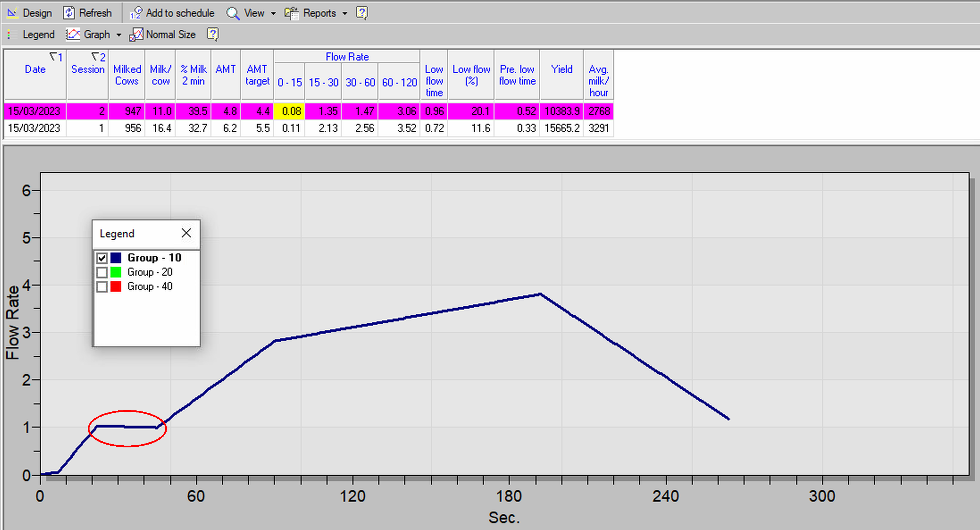Viewport: 980px width, 530px height.
Task: Open the Graph dropdown arrow
Action: [x=119, y=35]
